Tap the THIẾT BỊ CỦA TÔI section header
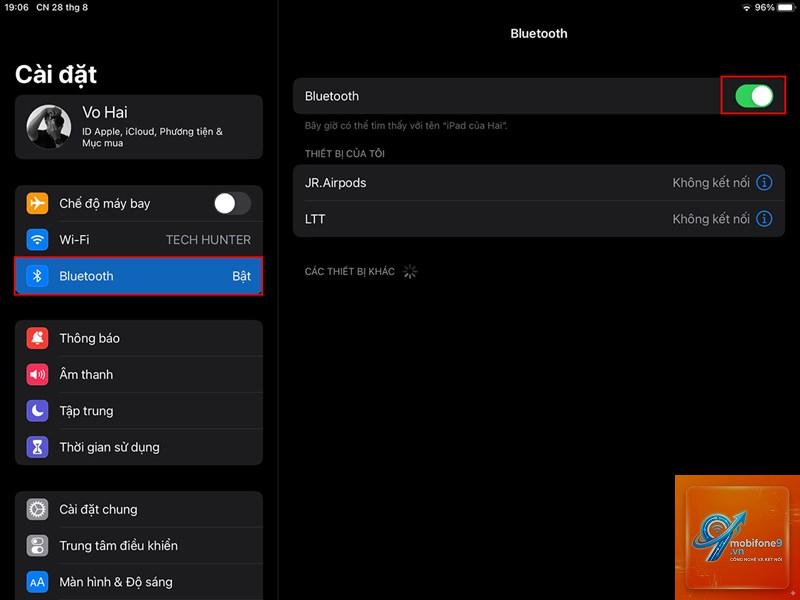 tap(344, 154)
